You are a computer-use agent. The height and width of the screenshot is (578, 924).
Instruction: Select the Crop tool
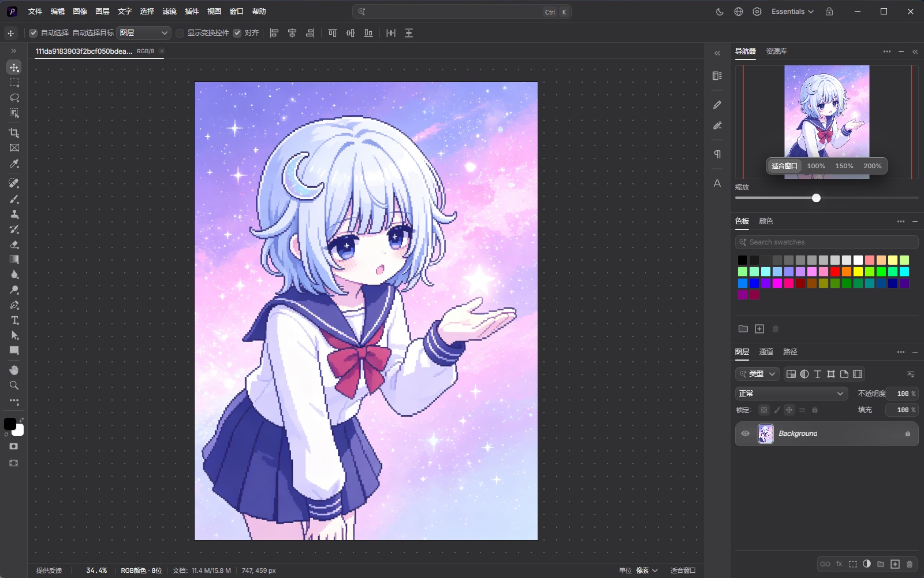pos(14,133)
